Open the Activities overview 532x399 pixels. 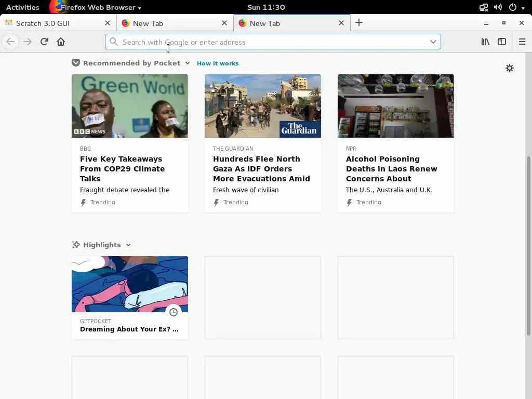click(23, 7)
